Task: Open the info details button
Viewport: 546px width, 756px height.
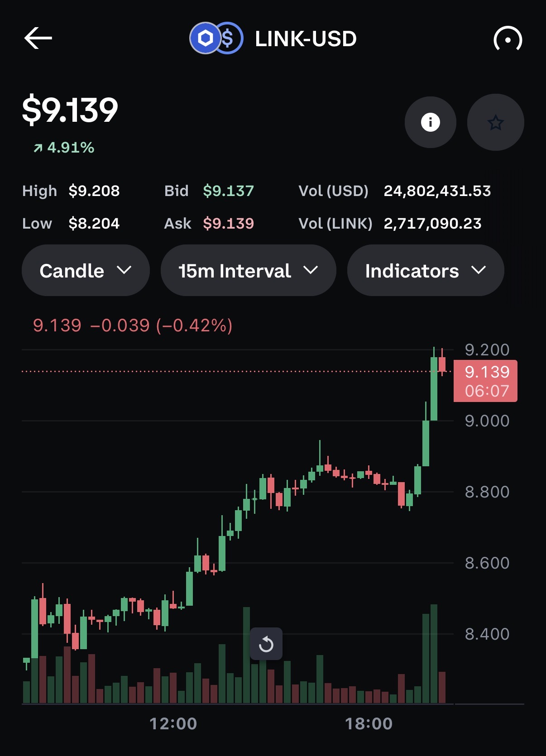Action: pos(430,122)
